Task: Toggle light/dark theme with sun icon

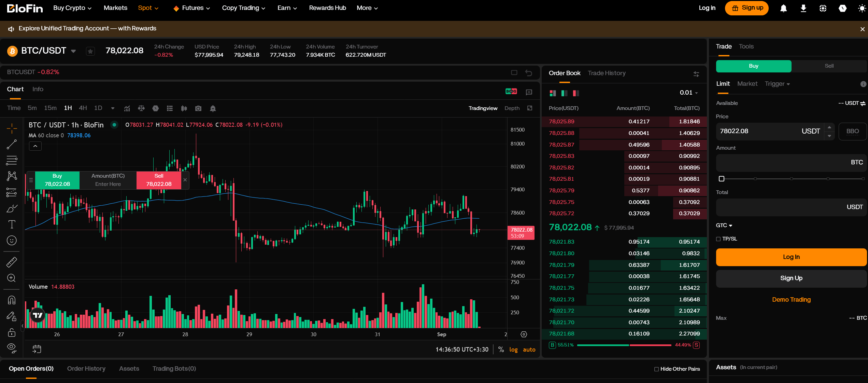Action: (862, 8)
